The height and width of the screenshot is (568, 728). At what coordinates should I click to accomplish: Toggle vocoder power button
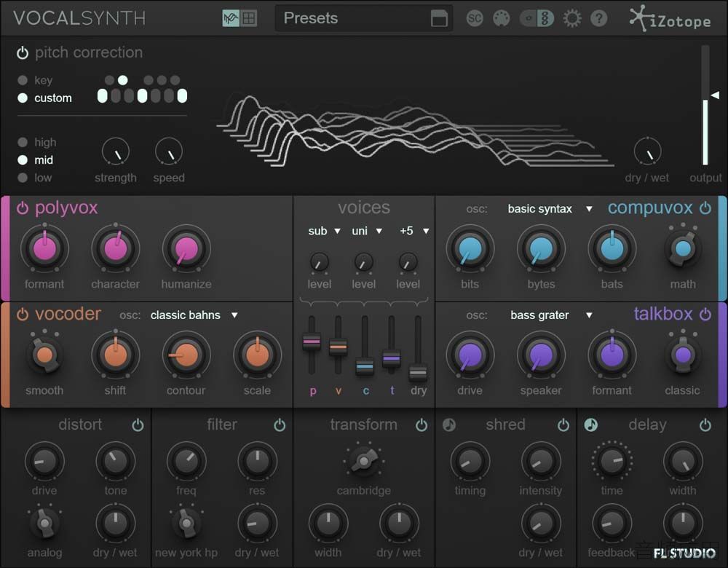(x=23, y=315)
